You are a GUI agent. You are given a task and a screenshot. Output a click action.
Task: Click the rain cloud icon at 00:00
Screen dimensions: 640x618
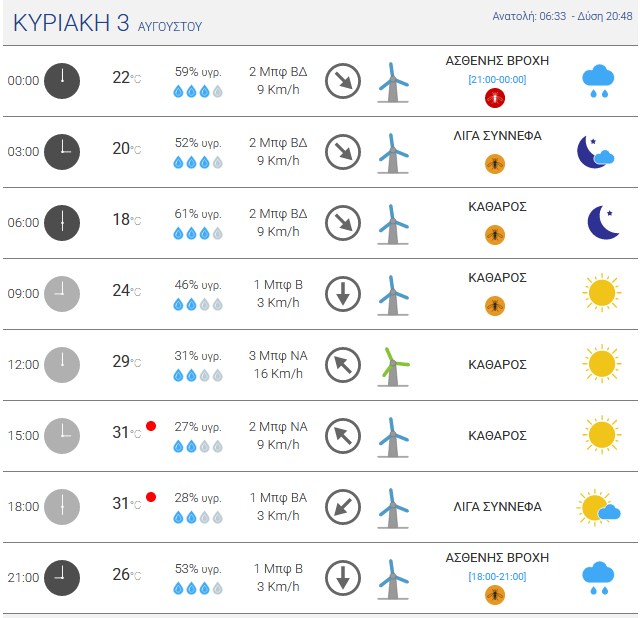(x=598, y=81)
